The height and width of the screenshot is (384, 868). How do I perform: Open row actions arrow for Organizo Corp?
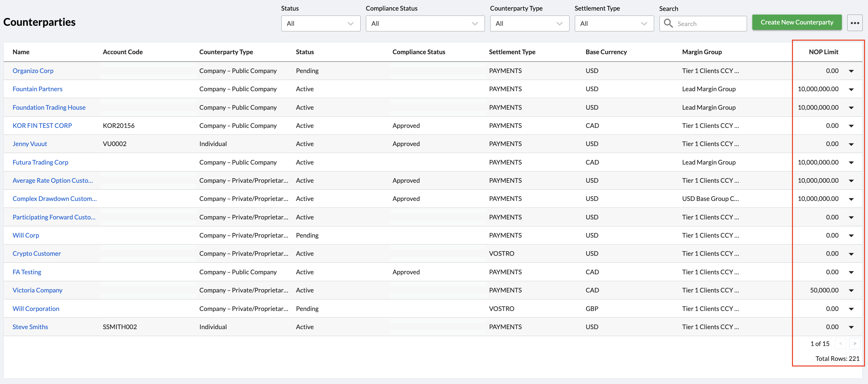851,71
